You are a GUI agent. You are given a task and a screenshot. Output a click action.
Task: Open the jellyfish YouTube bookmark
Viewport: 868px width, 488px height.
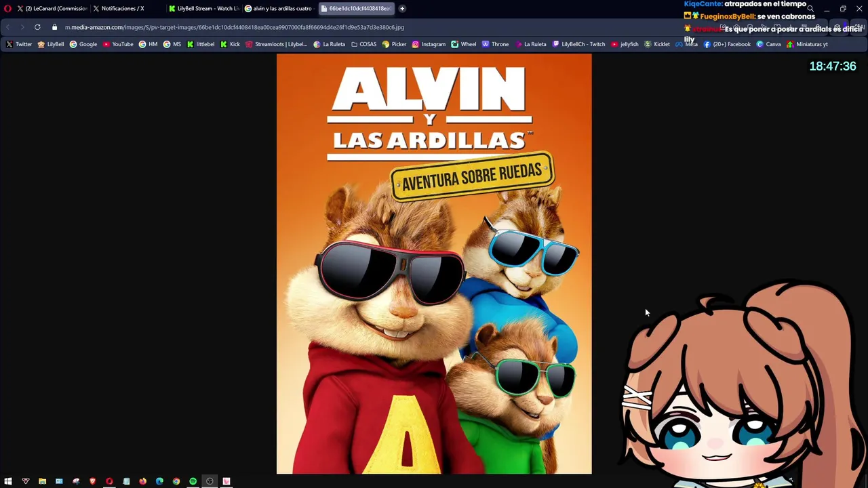click(625, 44)
